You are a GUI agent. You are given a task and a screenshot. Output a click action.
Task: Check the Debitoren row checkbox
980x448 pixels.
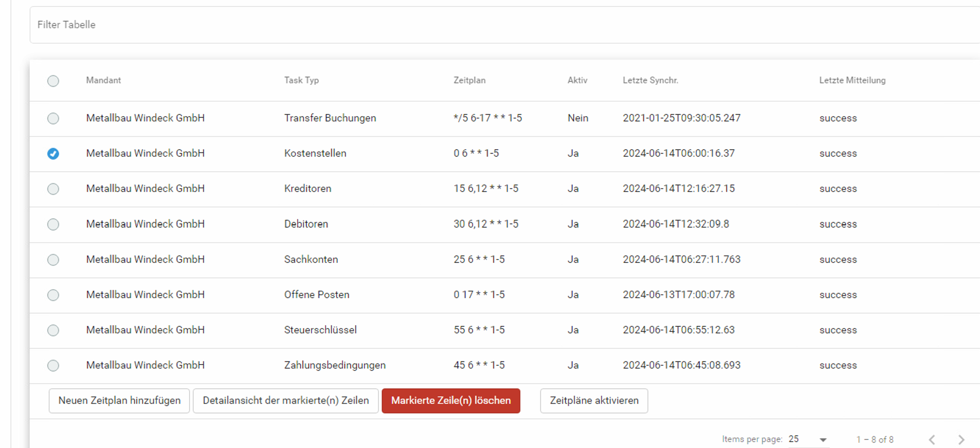(53, 224)
